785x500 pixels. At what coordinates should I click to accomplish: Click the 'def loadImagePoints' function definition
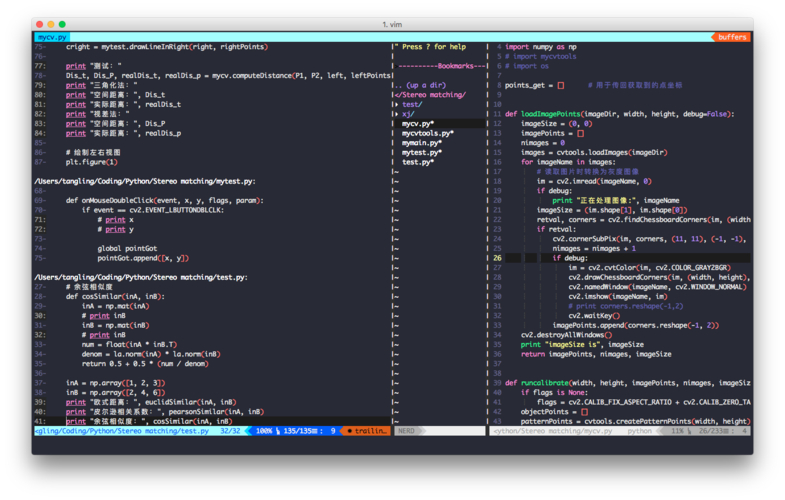(619, 114)
